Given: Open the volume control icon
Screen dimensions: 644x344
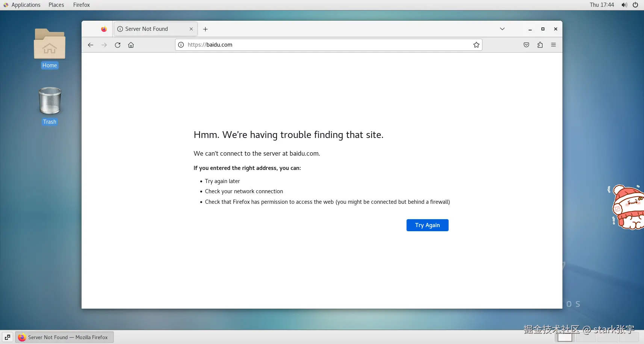Looking at the screenshot, I should tap(624, 5).
